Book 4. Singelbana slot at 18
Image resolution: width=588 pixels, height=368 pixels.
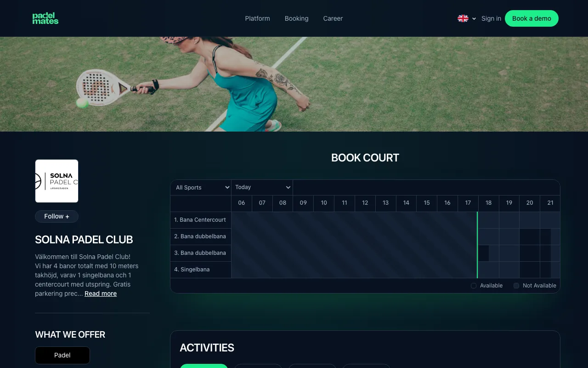pos(488,270)
